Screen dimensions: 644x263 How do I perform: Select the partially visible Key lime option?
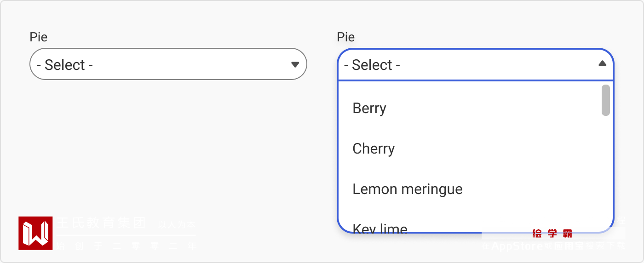point(380,228)
